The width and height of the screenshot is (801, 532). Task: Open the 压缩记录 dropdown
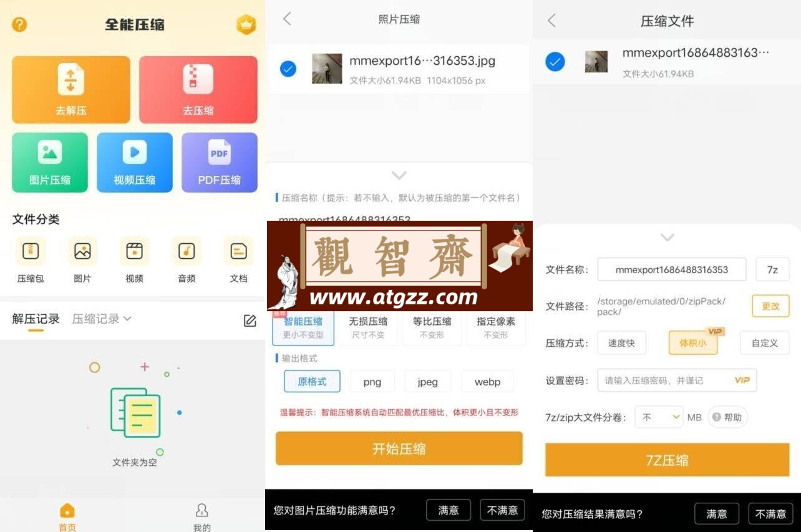(102, 319)
